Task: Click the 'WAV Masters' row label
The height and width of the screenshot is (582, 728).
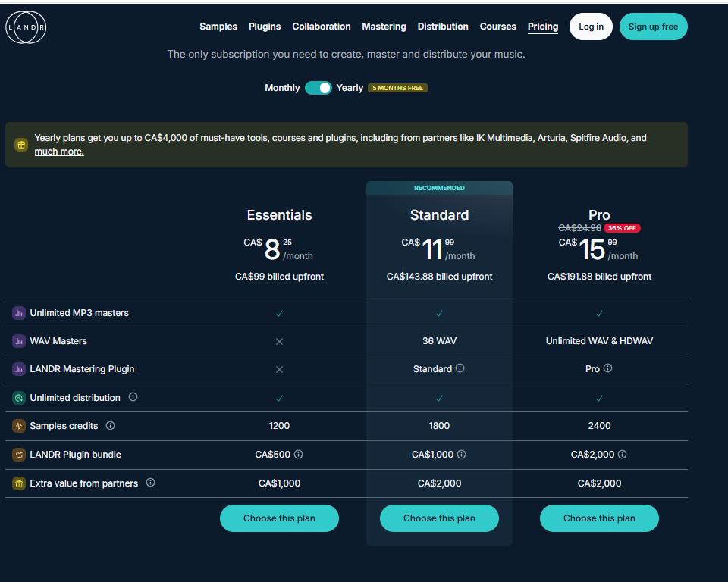Action: coord(58,341)
